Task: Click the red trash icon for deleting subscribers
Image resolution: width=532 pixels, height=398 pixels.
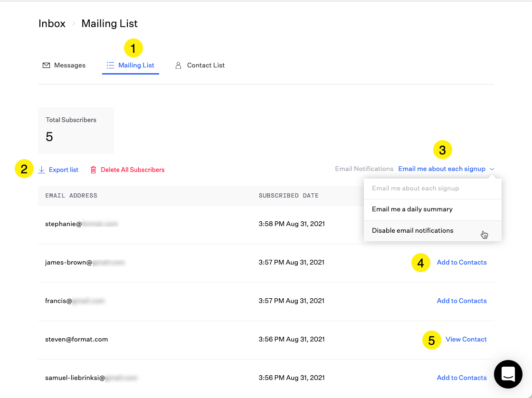Action: pos(93,170)
